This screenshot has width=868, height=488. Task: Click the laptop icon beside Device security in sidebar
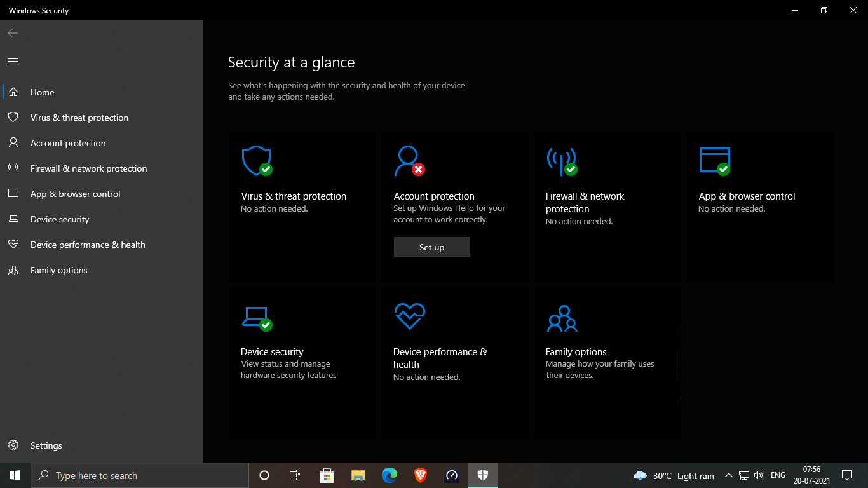(13, 219)
